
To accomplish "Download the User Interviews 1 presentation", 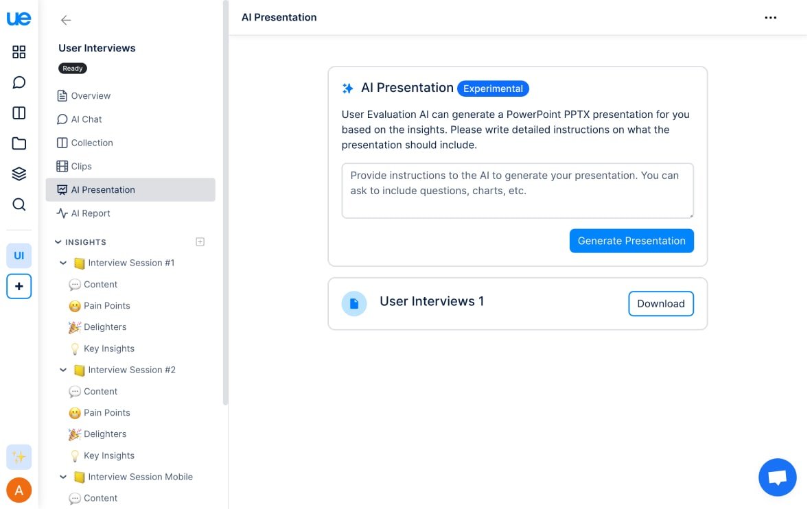I will tap(660, 304).
